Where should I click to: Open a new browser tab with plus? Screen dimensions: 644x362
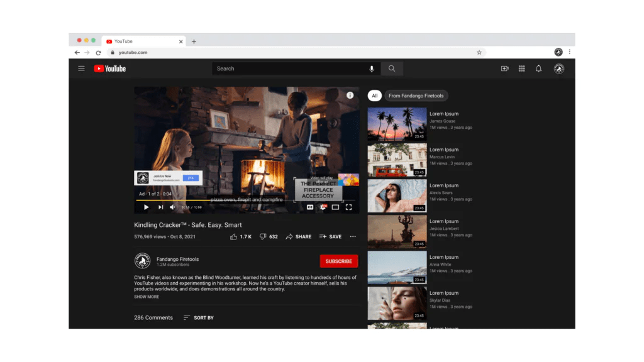click(x=194, y=41)
